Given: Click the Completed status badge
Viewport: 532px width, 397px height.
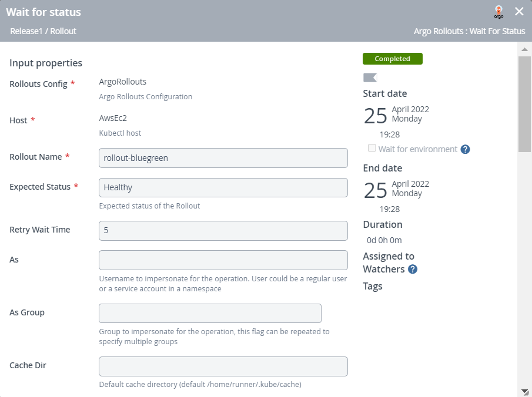Looking at the screenshot, I should click(x=392, y=59).
